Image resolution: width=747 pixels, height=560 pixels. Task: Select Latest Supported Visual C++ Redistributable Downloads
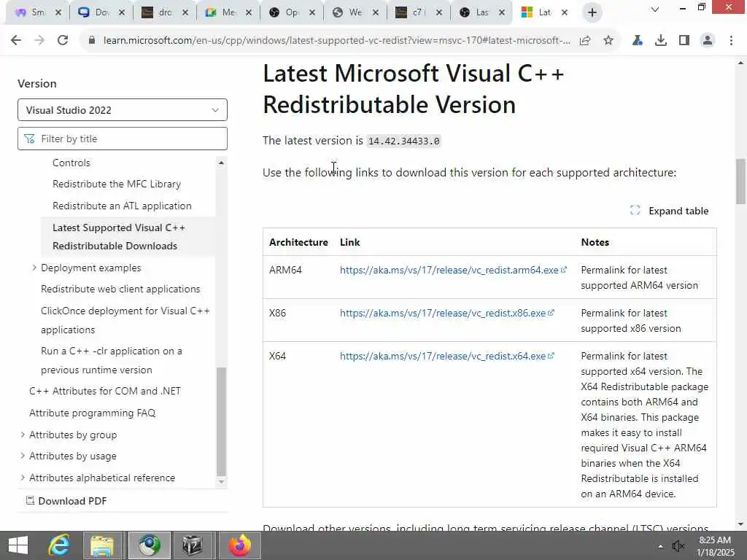119,237
